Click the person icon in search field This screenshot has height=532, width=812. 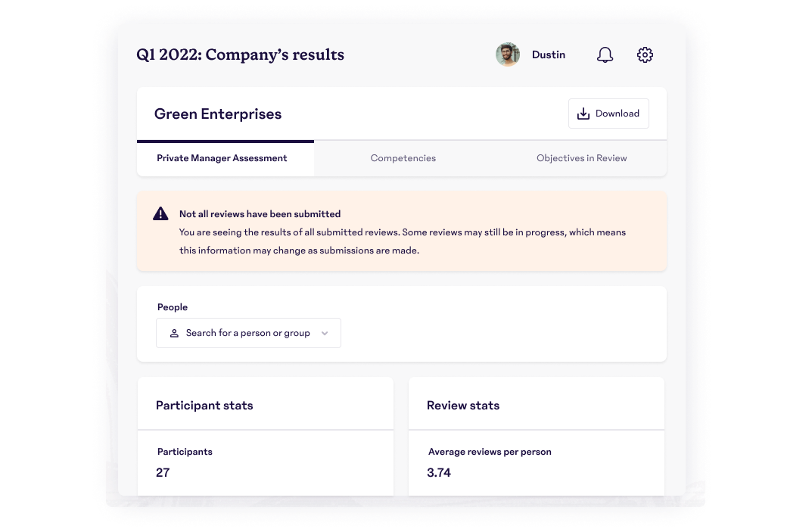(x=174, y=333)
